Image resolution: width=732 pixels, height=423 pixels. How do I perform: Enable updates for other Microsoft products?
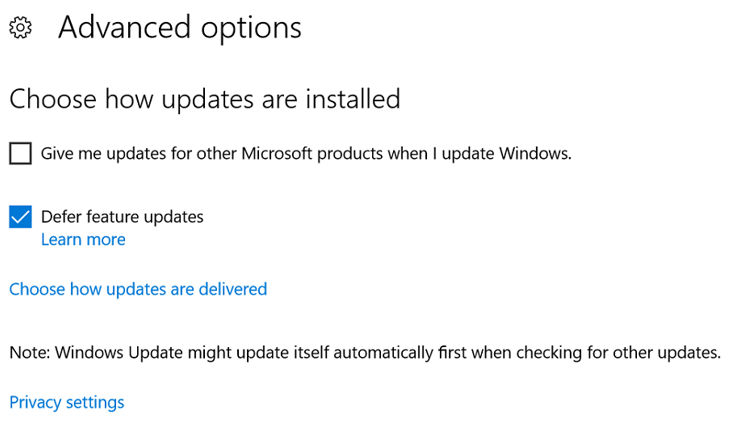pyautogui.click(x=20, y=154)
